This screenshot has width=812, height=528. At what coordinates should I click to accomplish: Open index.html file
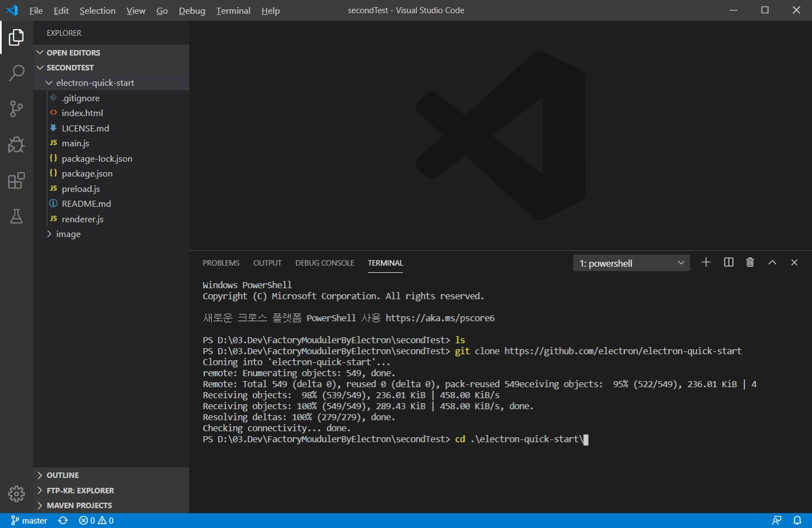click(x=111, y=113)
